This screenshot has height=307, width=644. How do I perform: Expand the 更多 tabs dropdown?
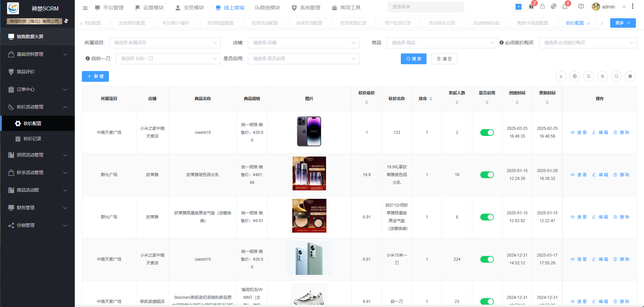click(x=623, y=23)
